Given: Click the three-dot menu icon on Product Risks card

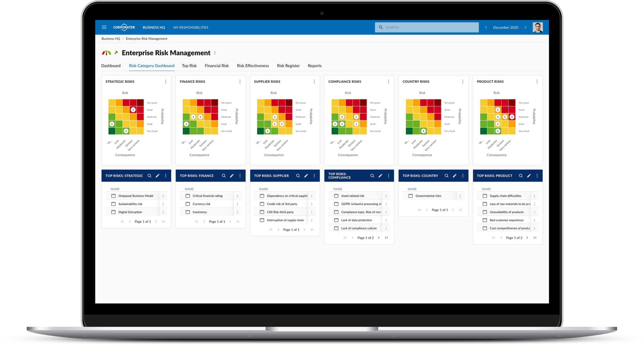Looking at the screenshot, I should coord(537,81).
